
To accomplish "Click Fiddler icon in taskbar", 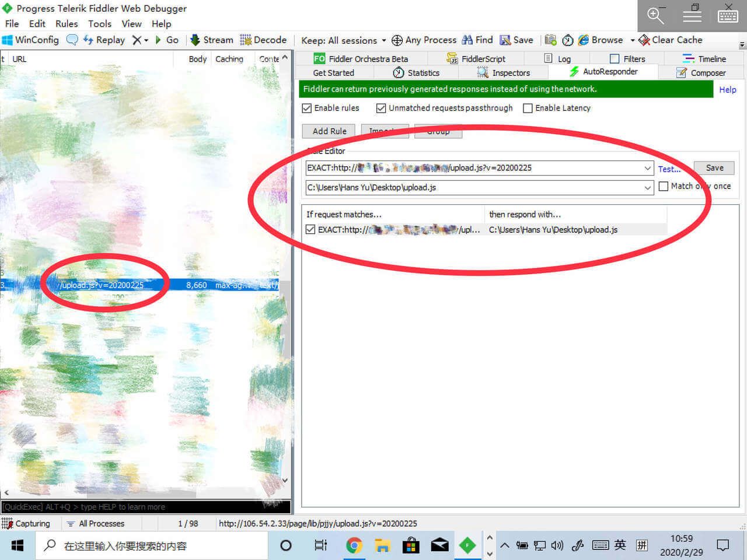I will [x=467, y=545].
